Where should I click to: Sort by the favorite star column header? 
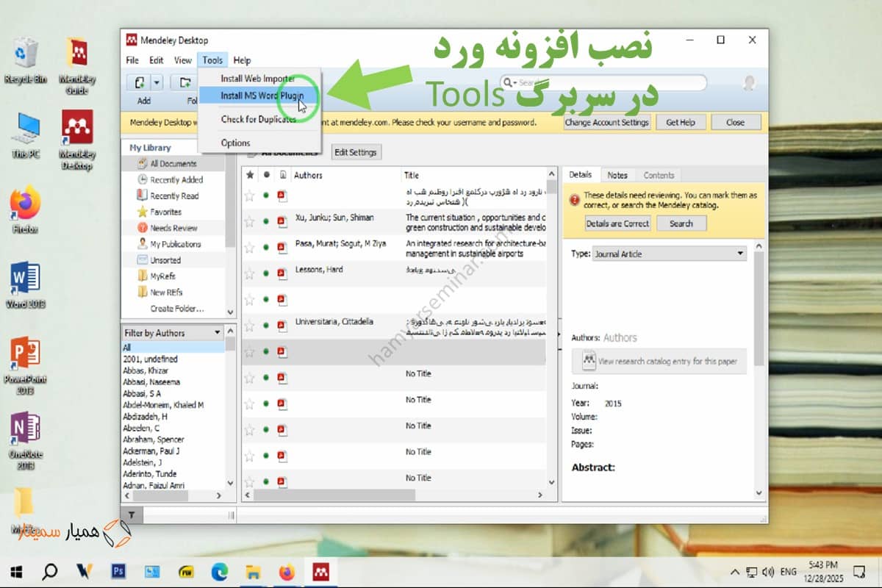tap(250, 175)
